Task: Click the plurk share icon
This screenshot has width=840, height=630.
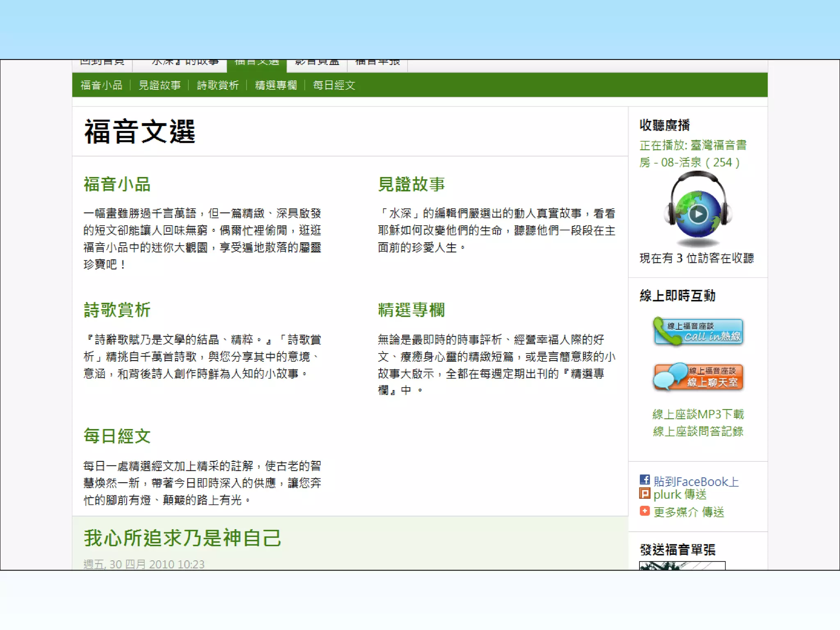Action: 644,494
